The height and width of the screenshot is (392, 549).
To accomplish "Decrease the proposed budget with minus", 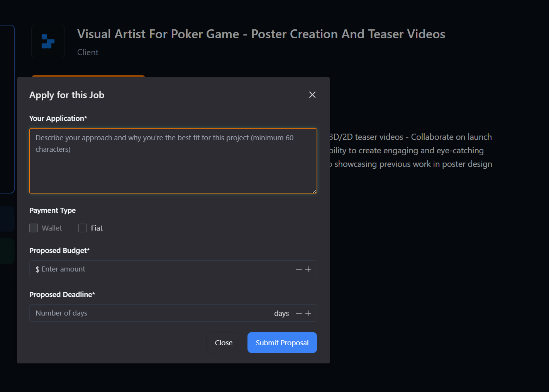I will pos(299,269).
